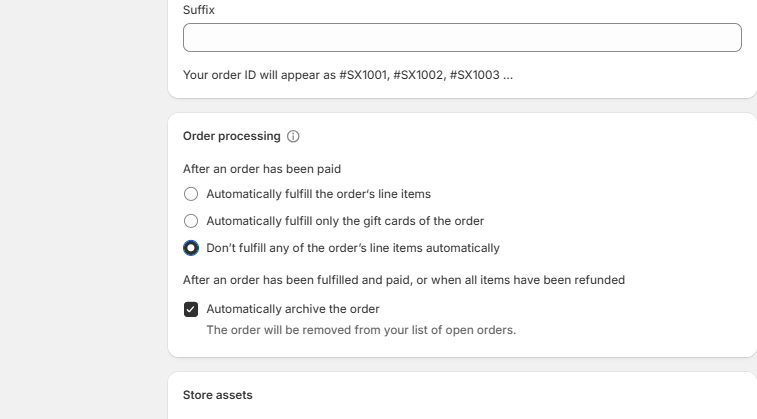Click the 'Automatically fulfill the order's line items' label text
757x419 pixels.
[318, 194]
